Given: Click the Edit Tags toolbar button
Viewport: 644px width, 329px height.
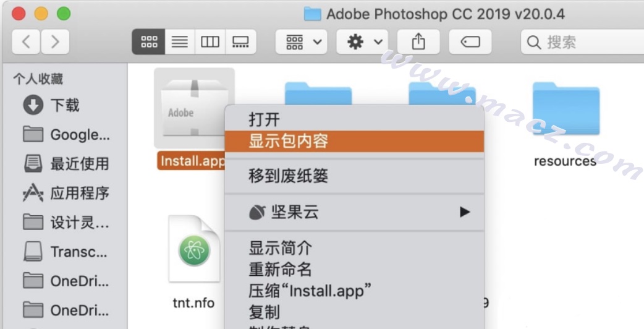Looking at the screenshot, I should tap(470, 41).
